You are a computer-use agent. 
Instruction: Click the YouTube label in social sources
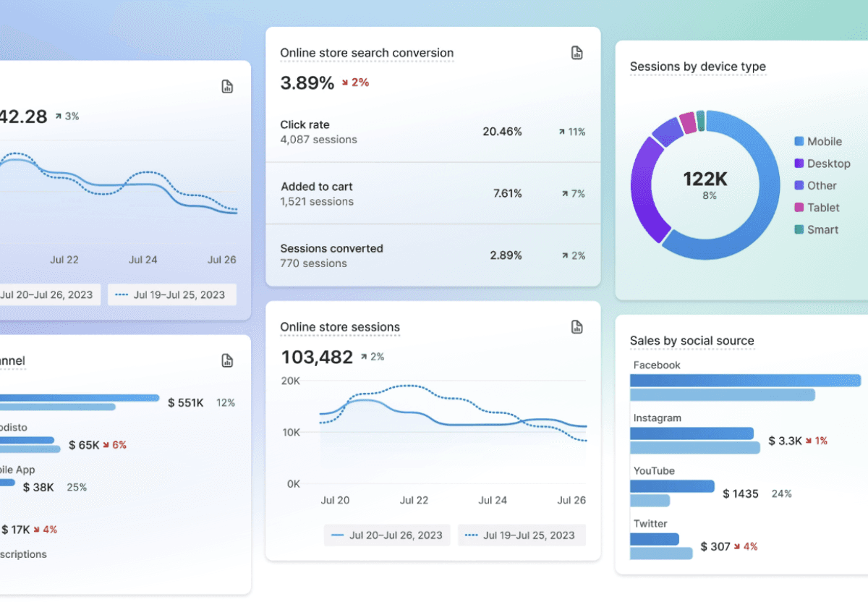point(654,471)
